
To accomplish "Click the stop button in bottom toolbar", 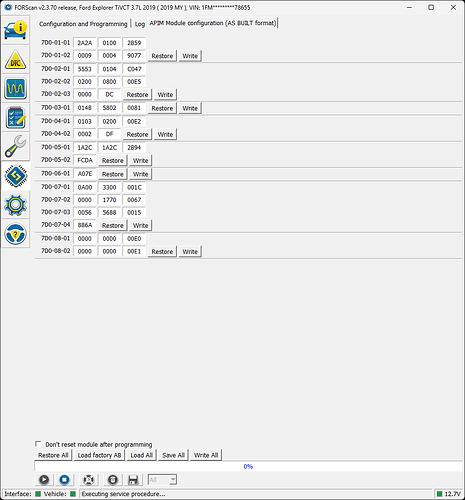I will pyautogui.click(x=64, y=480).
